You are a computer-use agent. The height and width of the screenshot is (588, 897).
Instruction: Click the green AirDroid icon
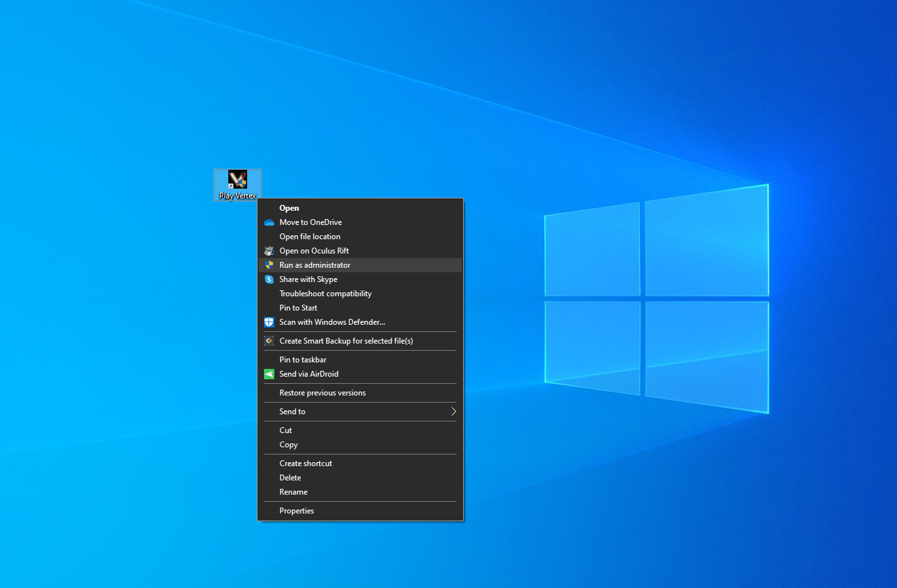[x=269, y=374]
